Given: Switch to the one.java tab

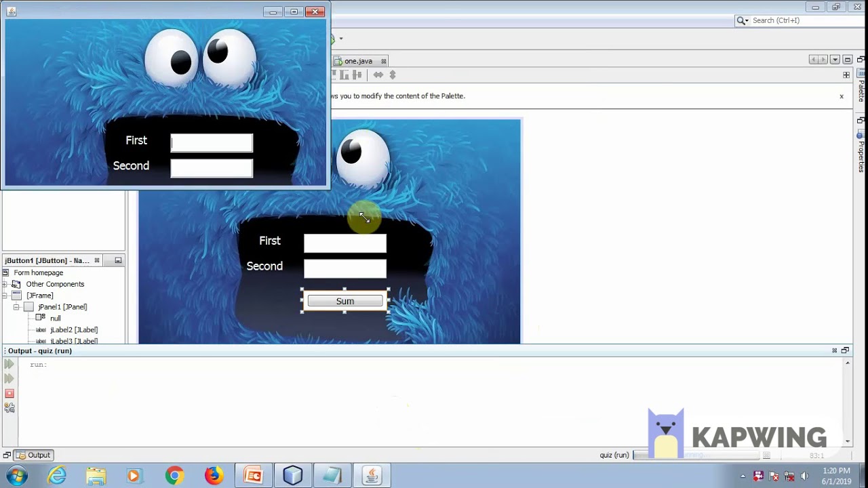Looking at the screenshot, I should (358, 61).
